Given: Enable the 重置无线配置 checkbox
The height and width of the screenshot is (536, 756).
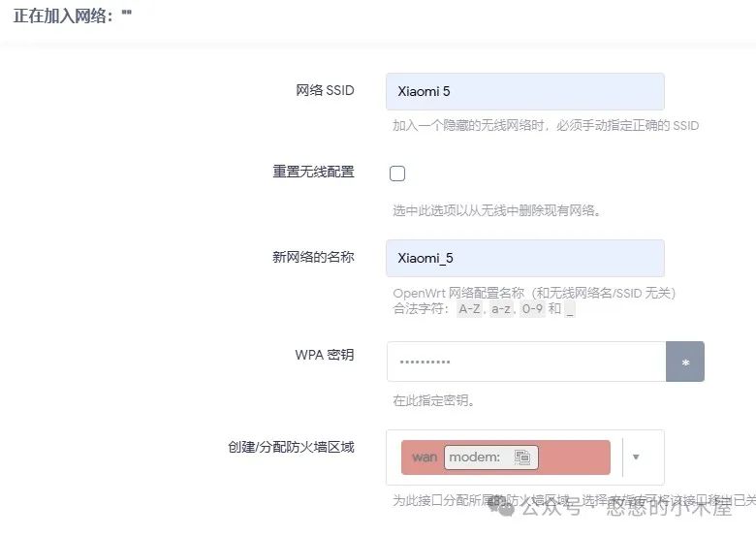Looking at the screenshot, I should tap(397, 173).
